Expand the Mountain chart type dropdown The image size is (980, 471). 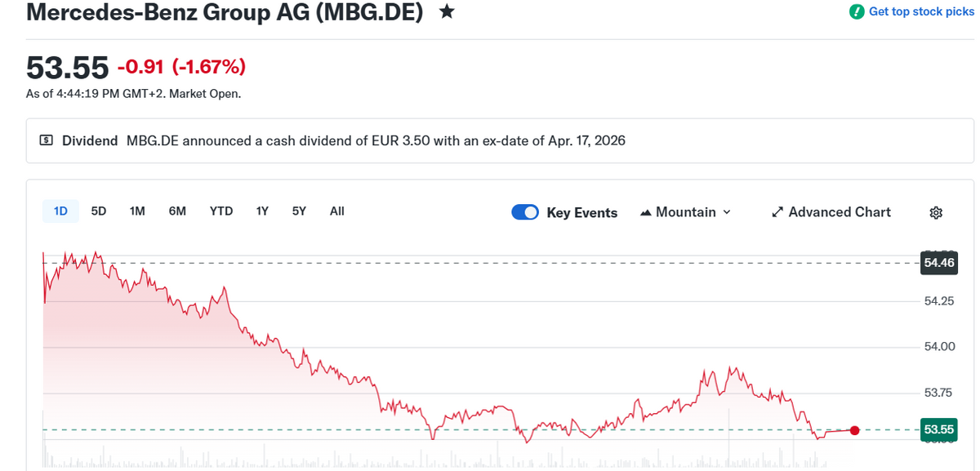(726, 212)
